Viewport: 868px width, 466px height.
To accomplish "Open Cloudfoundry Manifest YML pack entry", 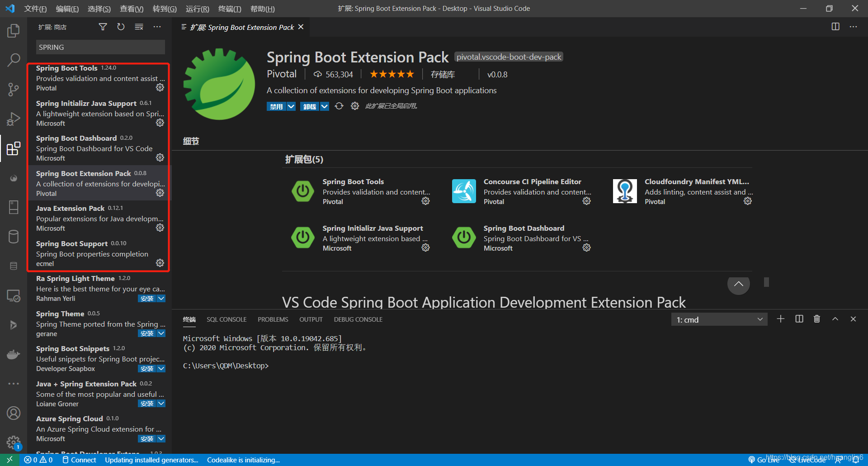I will coord(683,191).
